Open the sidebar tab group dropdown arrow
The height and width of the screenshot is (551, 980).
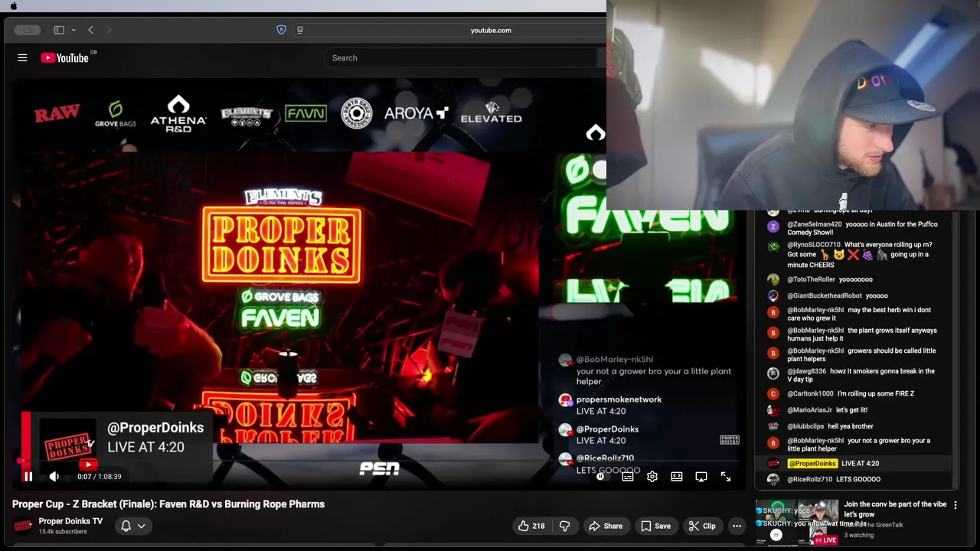pos(73,30)
